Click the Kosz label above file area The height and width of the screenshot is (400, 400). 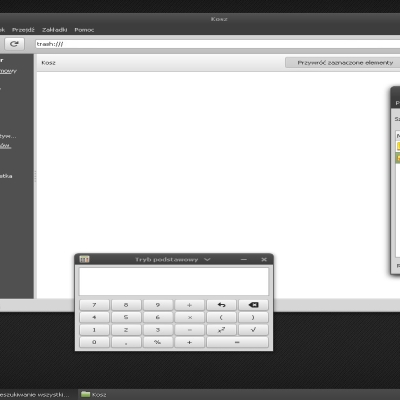(48, 63)
